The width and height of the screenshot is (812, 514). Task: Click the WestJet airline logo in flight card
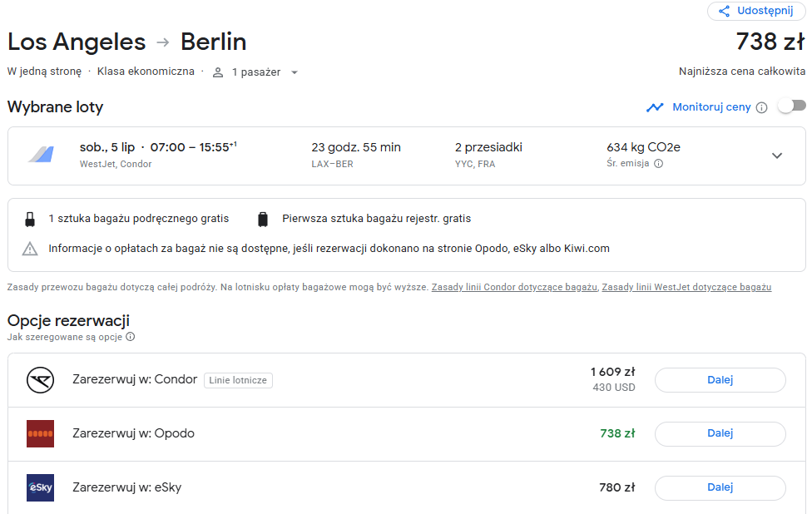point(41,154)
